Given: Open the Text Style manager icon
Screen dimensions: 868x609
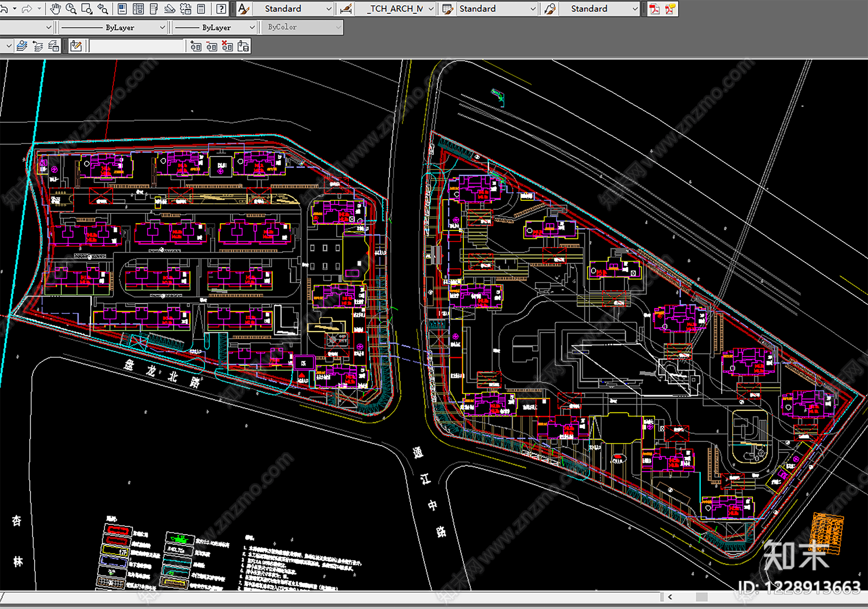Looking at the screenshot, I should tap(244, 9).
